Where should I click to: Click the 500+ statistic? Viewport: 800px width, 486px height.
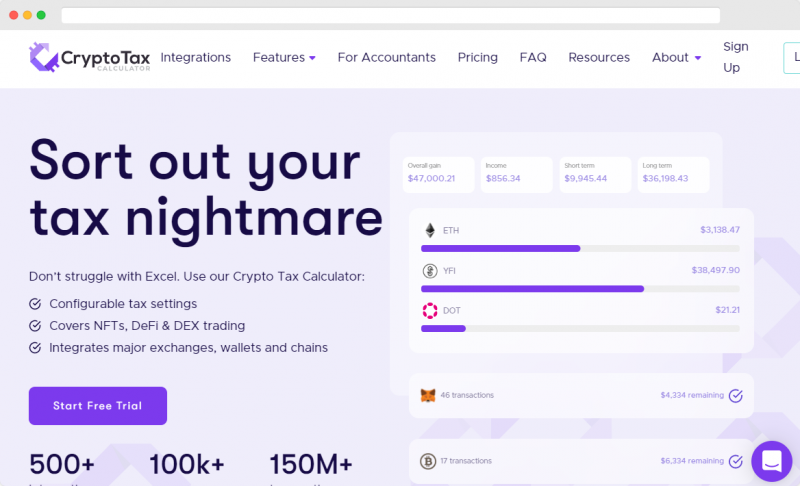(62, 465)
